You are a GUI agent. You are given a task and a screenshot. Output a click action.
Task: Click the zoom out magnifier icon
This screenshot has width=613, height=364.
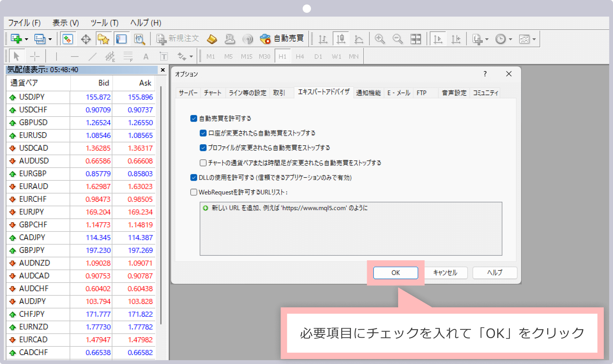[397, 39]
